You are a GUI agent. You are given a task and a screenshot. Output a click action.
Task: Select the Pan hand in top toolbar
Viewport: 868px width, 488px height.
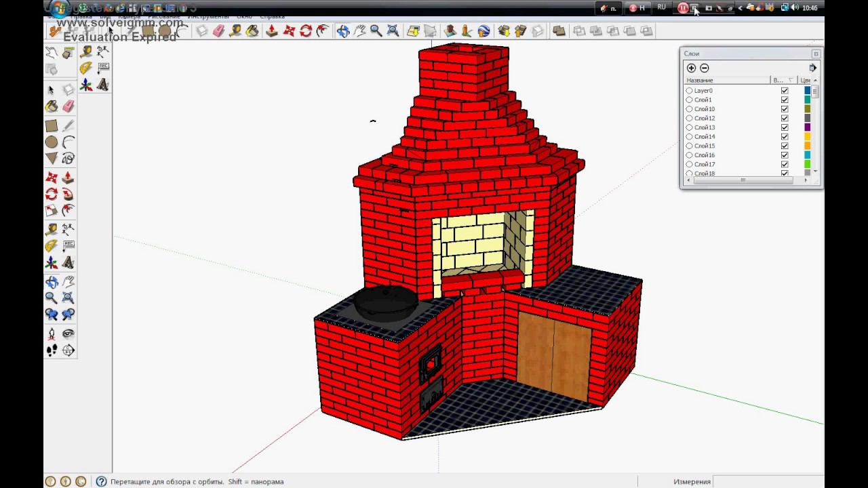pos(359,30)
